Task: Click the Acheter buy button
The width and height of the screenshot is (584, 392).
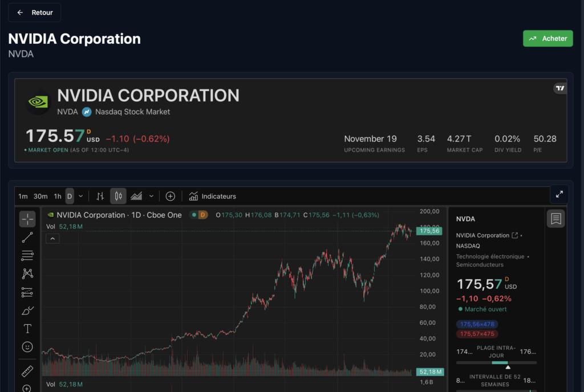Action: 547,38
